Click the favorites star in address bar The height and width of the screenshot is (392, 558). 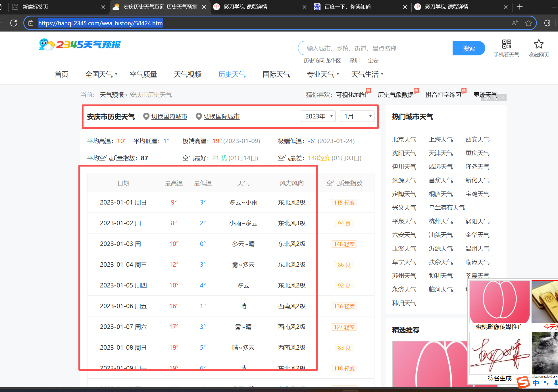coord(528,23)
